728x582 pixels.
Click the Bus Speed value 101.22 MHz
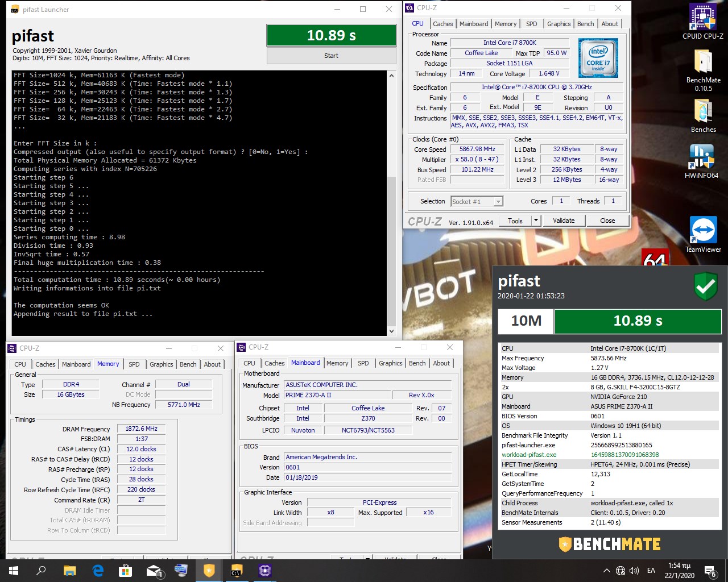tap(477, 169)
